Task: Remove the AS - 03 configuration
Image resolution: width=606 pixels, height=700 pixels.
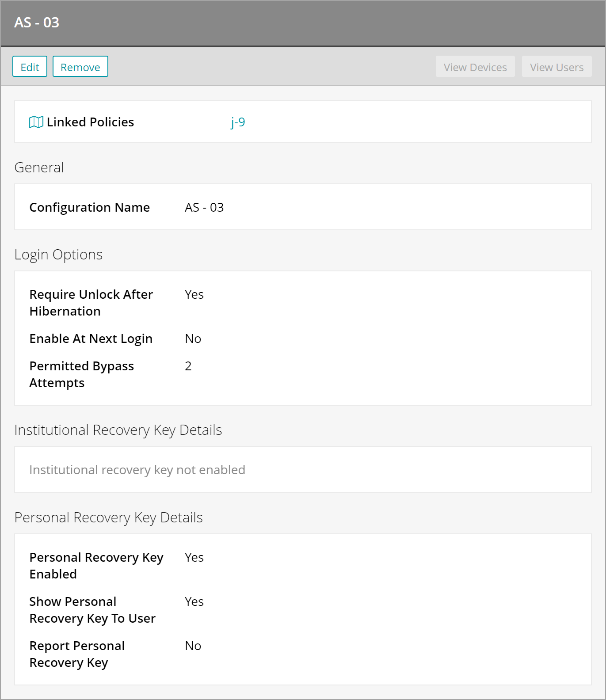Action: pyautogui.click(x=80, y=67)
